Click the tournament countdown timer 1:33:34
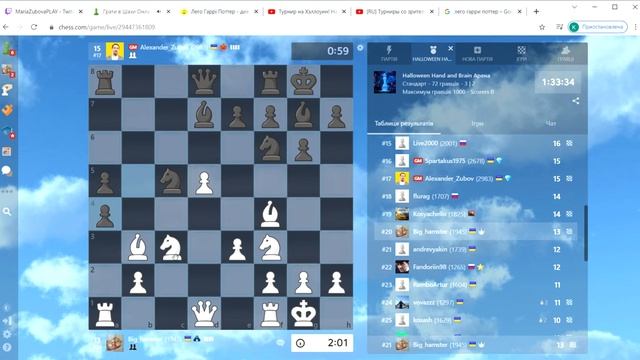The image size is (640, 360). click(x=558, y=82)
